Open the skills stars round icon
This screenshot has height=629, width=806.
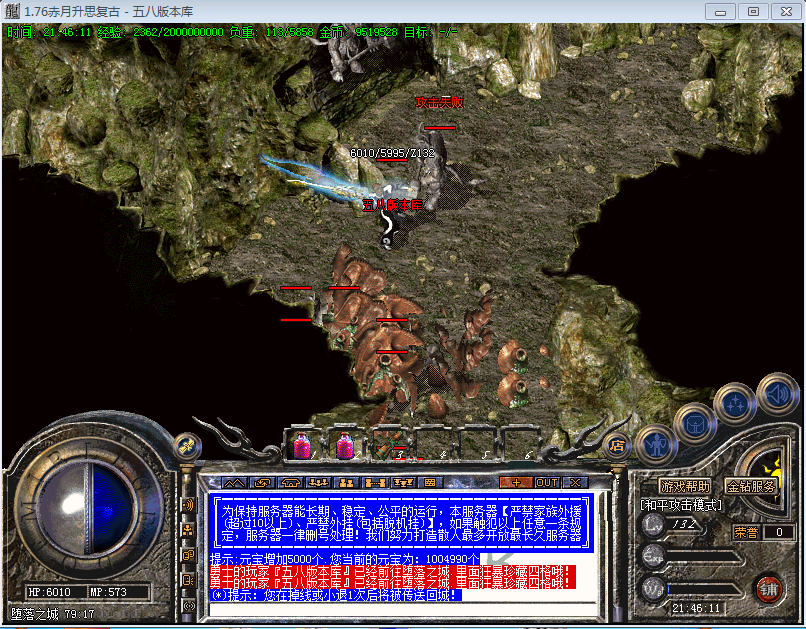click(x=736, y=404)
